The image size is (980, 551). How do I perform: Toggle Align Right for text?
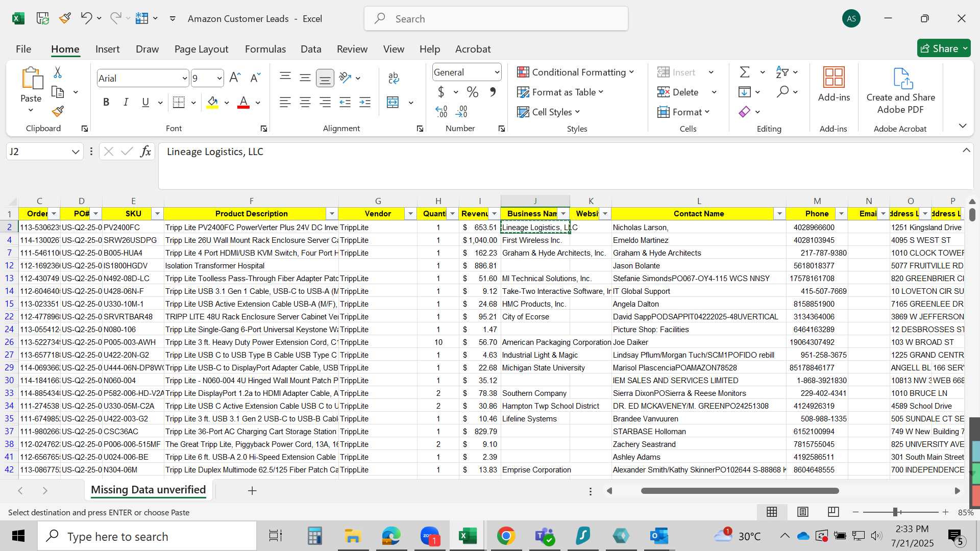click(325, 102)
